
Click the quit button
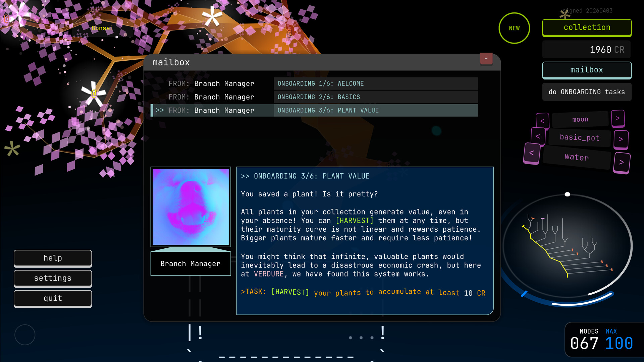click(53, 298)
